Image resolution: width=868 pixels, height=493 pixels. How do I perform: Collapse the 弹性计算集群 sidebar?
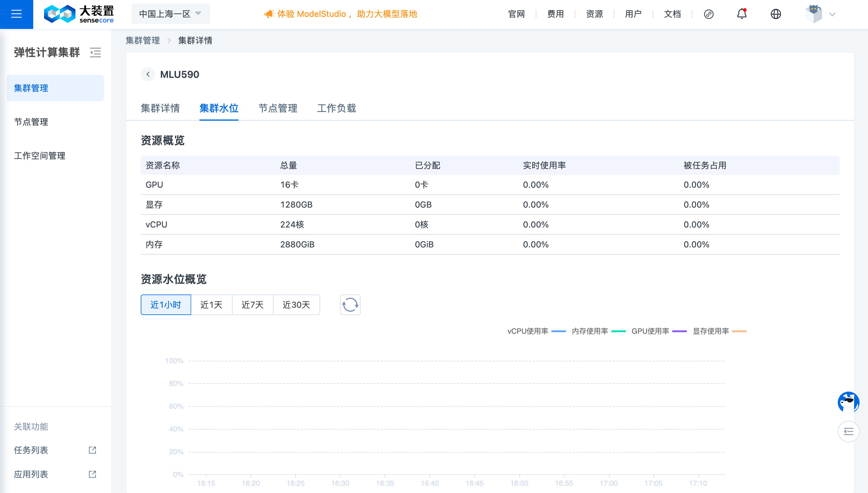[95, 52]
